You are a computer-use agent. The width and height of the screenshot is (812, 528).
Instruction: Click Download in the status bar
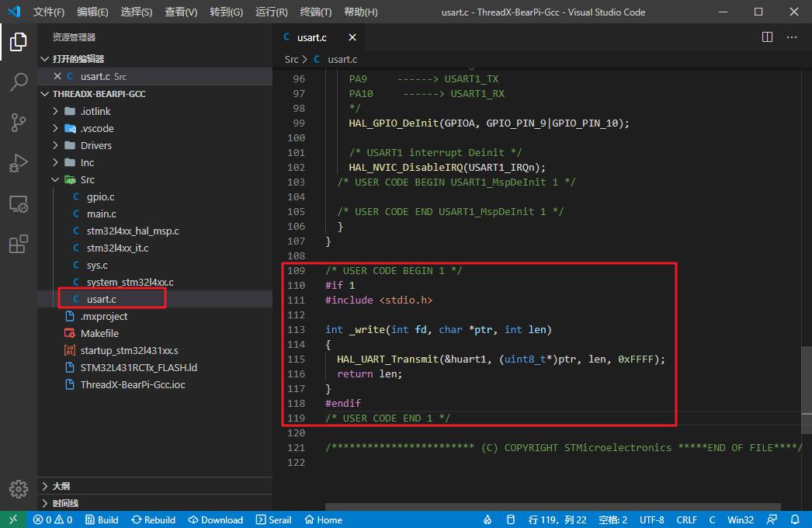pyautogui.click(x=216, y=519)
